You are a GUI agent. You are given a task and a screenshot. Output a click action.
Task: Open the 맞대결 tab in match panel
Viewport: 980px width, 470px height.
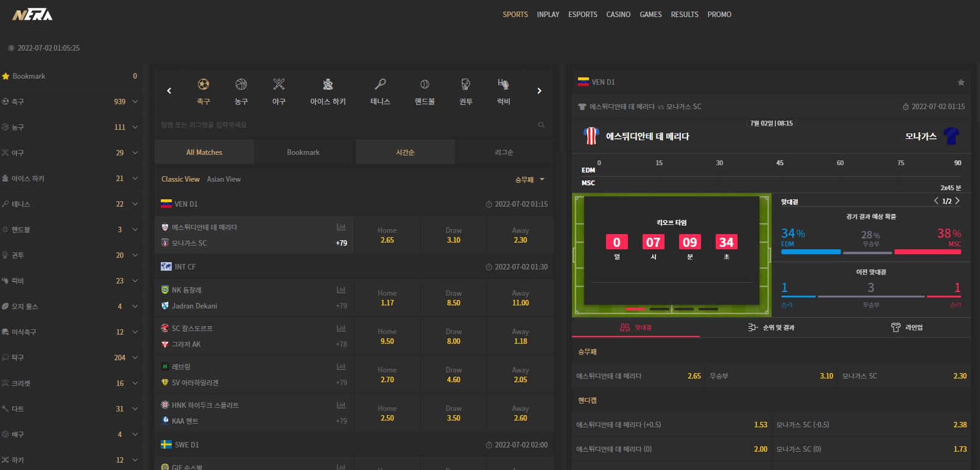(635, 327)
